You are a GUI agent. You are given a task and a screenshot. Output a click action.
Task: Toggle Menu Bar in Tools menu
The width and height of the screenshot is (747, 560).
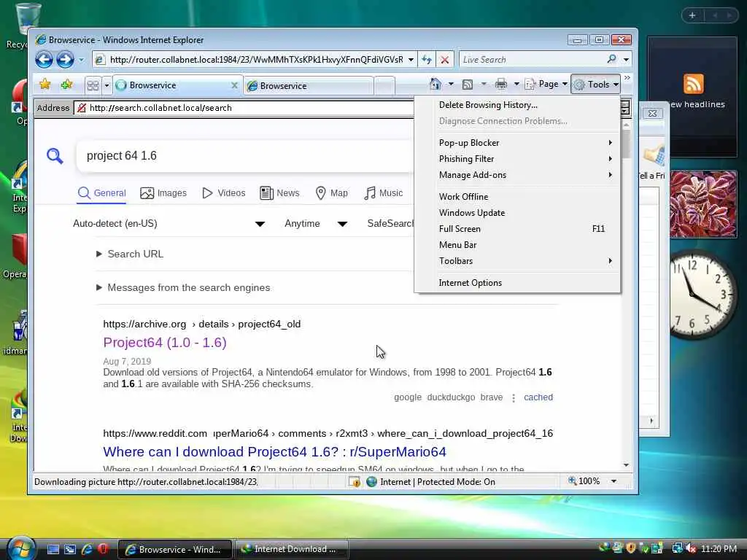[517, 245]
